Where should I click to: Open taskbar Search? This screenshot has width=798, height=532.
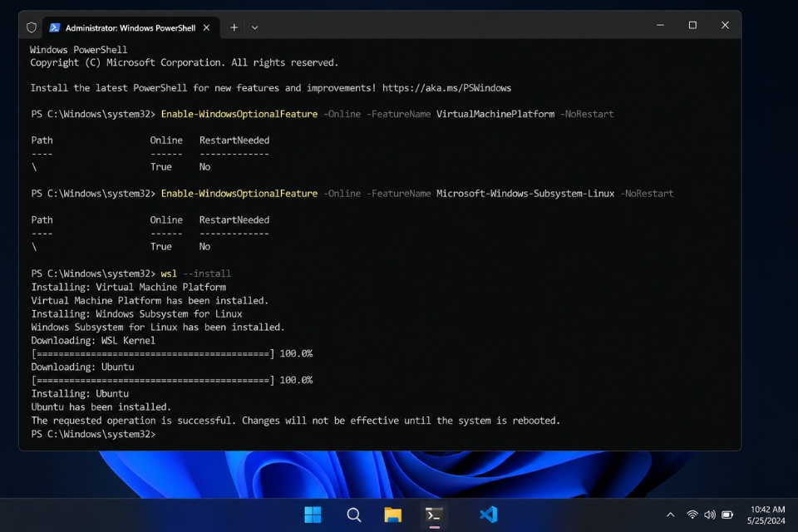[x=354, y=515]
